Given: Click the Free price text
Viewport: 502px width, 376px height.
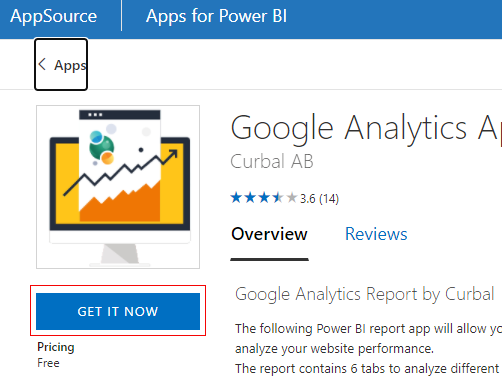Looking at the screenshot, I should [48, 363].
